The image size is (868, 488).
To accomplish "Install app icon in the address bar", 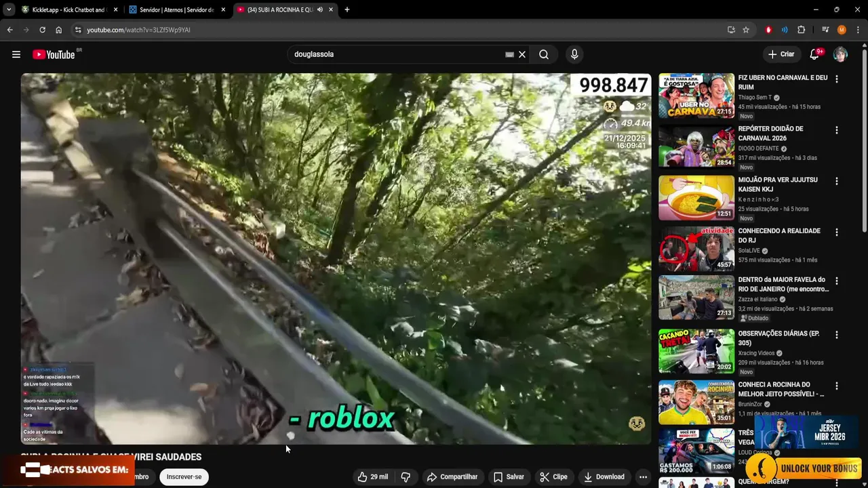I will coord(731,30).
